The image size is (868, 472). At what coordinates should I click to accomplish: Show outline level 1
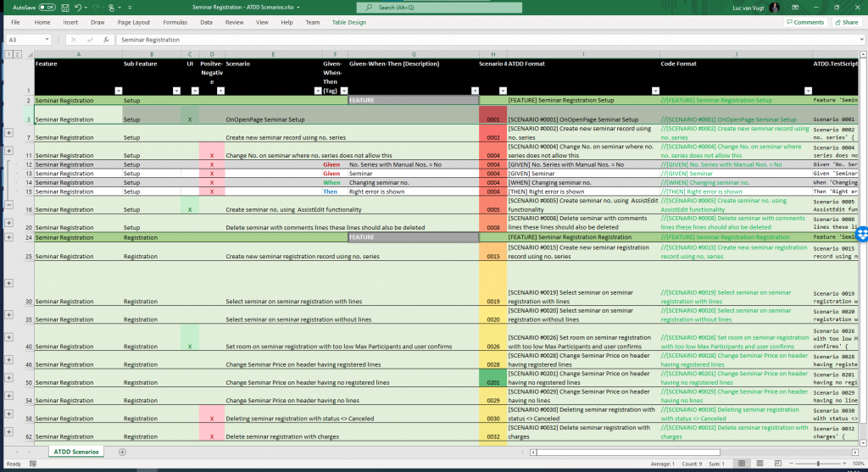click(x=8, y=54)
